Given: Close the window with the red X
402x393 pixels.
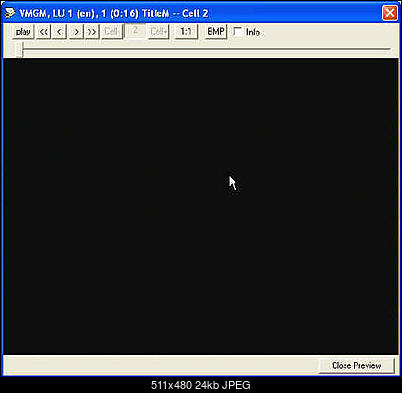Looking at the screenshot, I should pos(389,13).
